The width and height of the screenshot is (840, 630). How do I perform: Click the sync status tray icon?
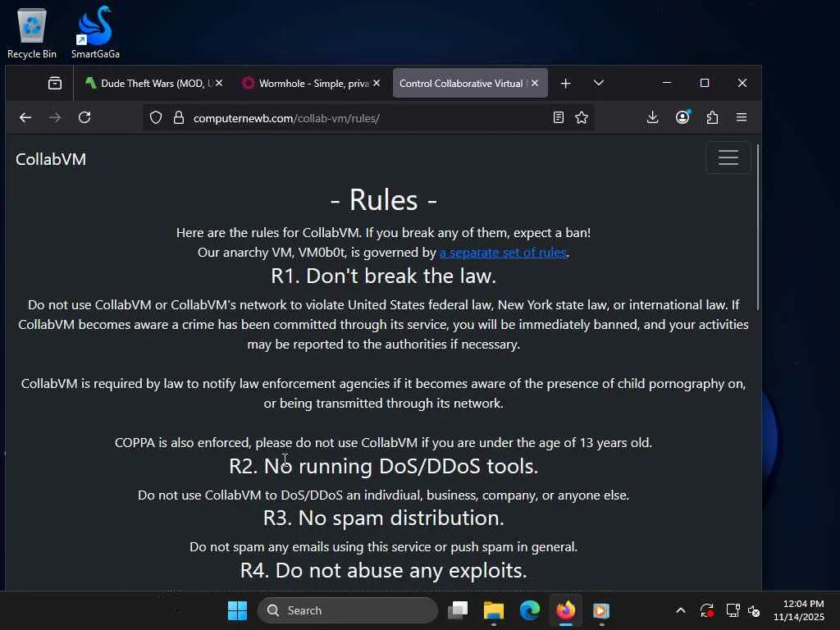[706, 610]
